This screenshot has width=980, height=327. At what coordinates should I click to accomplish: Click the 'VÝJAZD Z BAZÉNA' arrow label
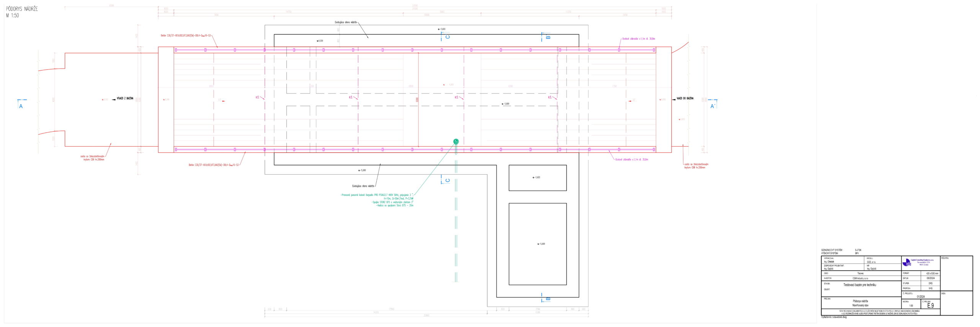pyautogui.click(x=125, y=98)
